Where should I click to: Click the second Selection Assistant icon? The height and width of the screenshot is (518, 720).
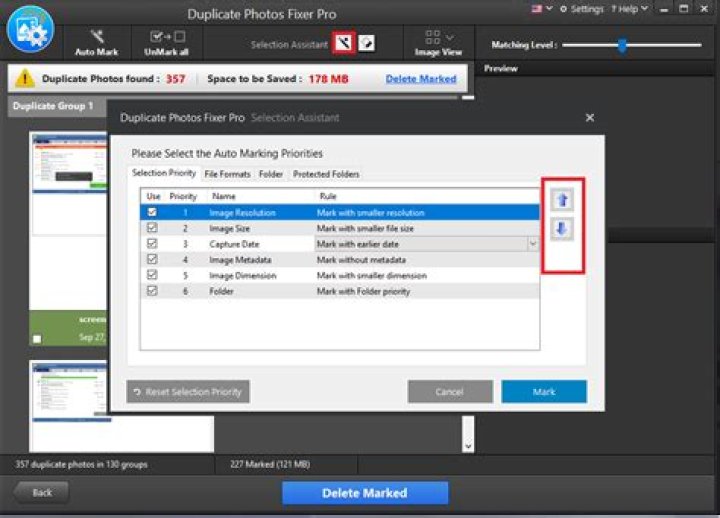point(366,43)
